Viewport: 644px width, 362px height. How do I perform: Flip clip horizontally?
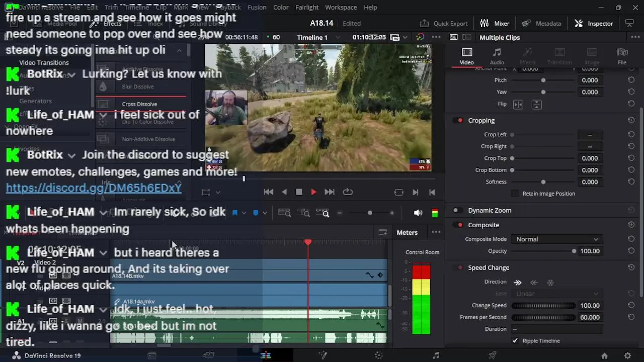click(x=518, y=104)
